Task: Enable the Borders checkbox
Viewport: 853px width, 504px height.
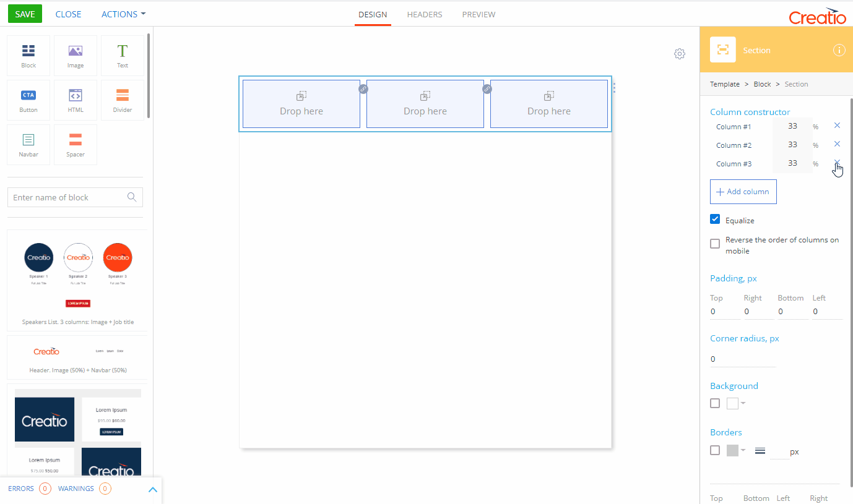Action: (x=715, y=450)
